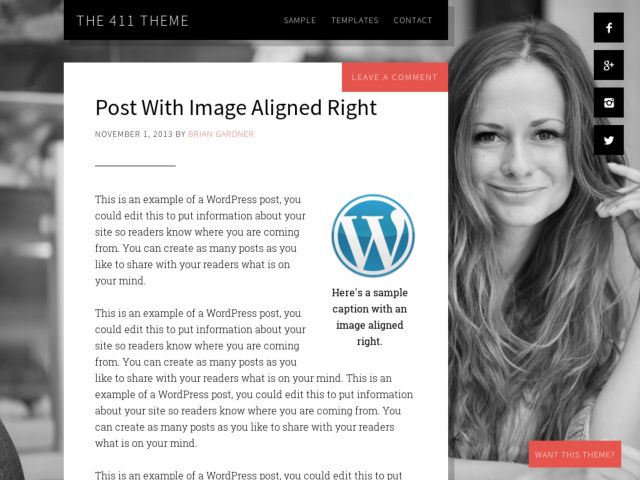Open the Contact menu item
Viewport: 640px width, 480px height.
413,20
